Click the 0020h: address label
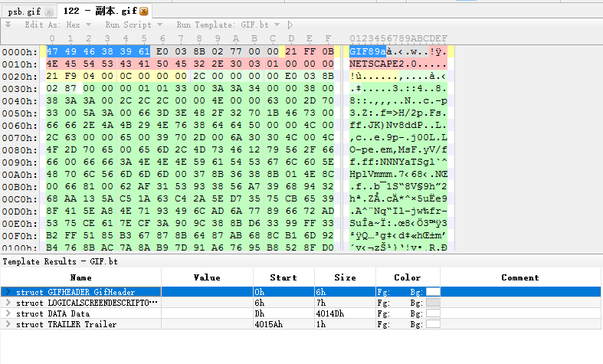 click(x=20, y=77)
